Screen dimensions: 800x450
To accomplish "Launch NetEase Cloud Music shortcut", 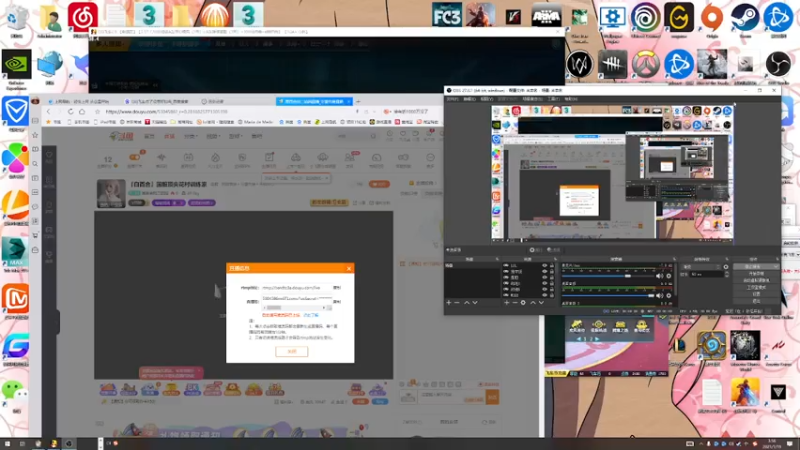I will [83, 17].
